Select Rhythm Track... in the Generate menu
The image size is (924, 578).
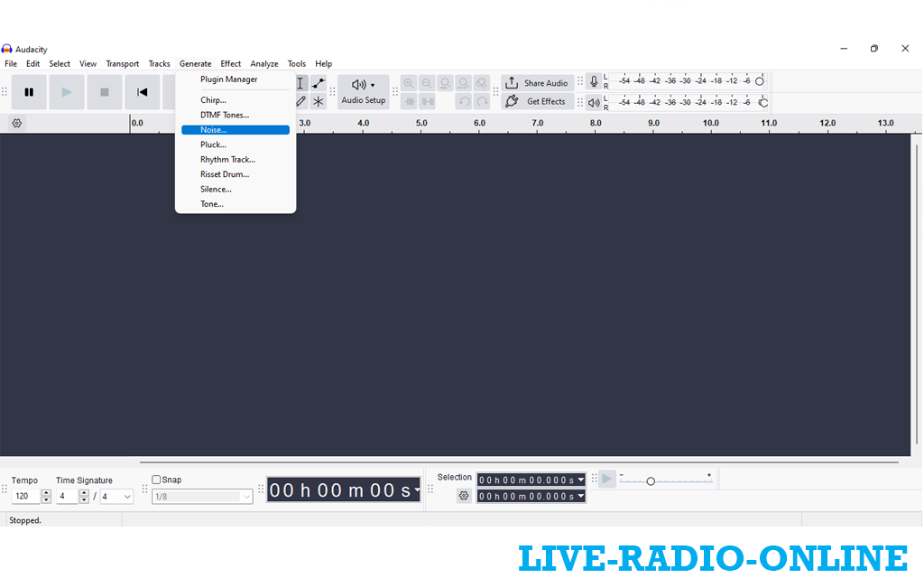(x=227, y=160)
